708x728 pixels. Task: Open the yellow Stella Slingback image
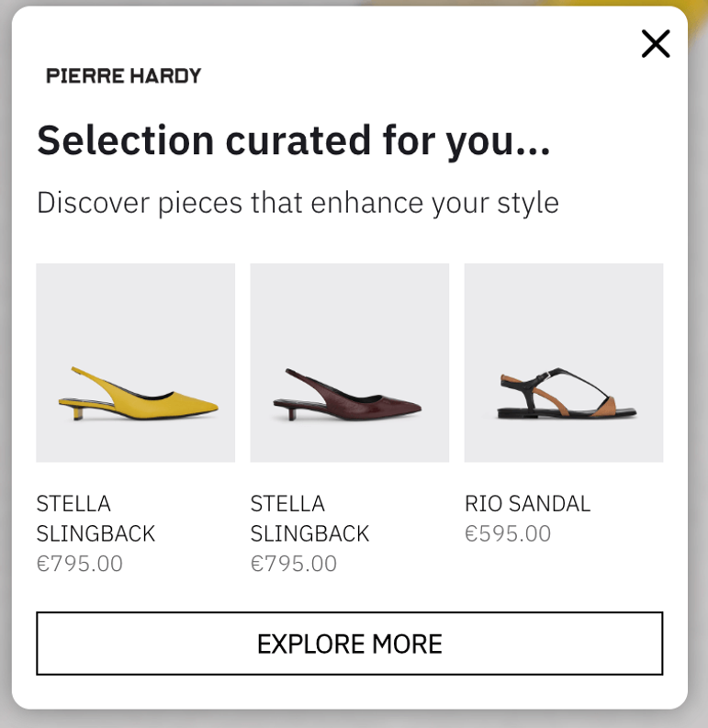click(135, 363)
